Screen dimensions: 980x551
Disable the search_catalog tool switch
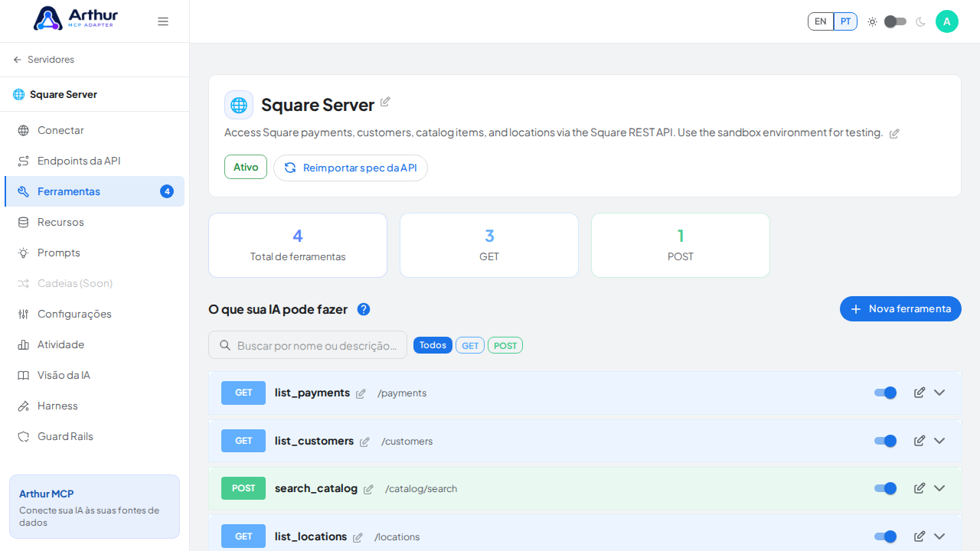tap(885, 488)
